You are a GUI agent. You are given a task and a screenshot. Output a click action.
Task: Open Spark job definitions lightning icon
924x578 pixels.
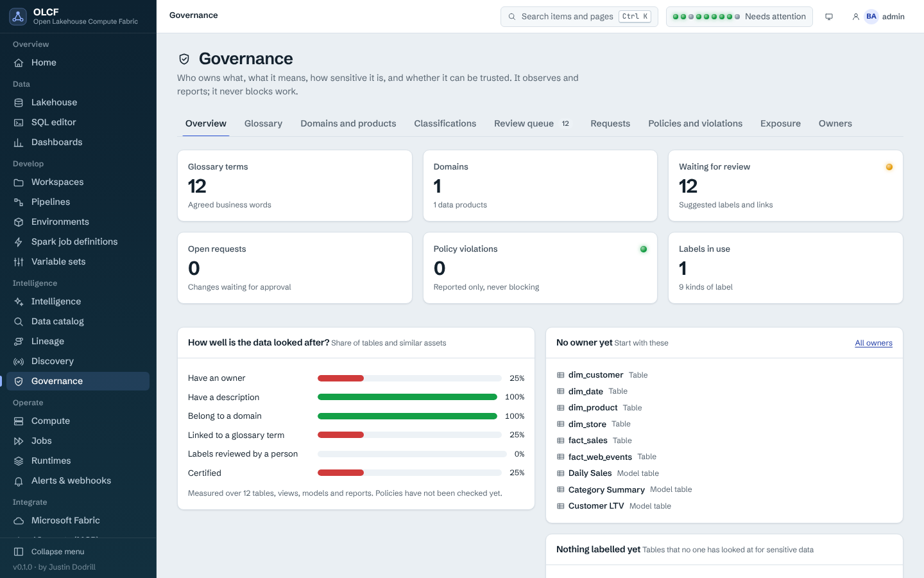coord(19,242)
